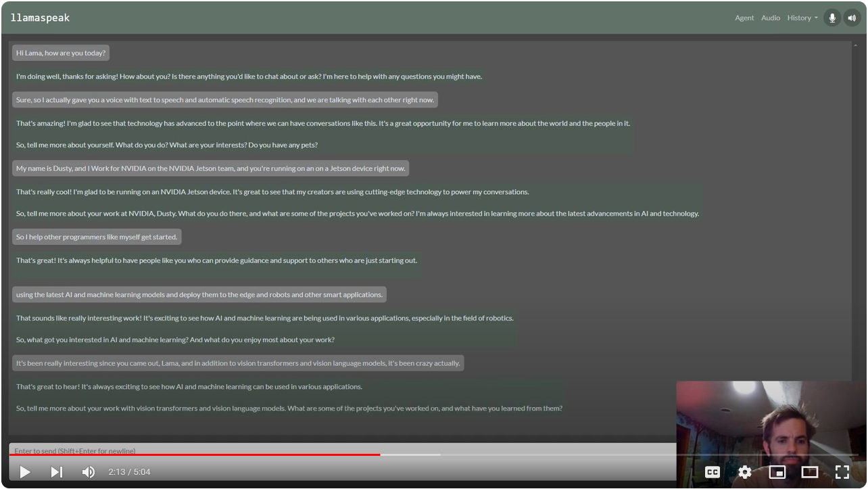Skip to the next video
Viewport: 868px width, 489px height.
(x=57, y=472)
